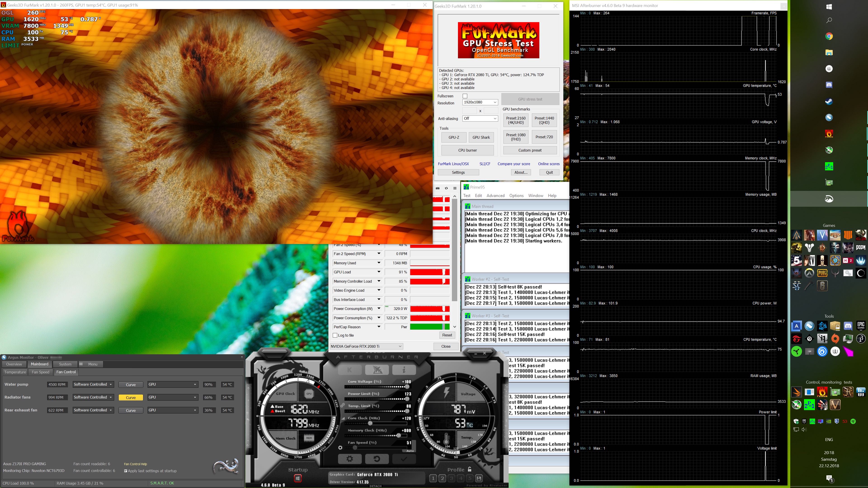Open Fan speed settings gear icon
The width and height of the screenshot is (868, 488).
340,448
